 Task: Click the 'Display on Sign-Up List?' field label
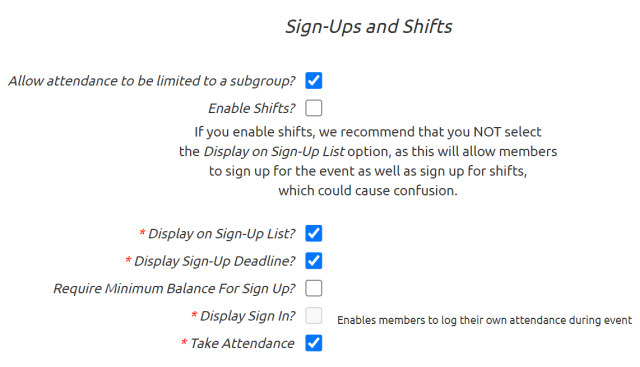point(221,234)
